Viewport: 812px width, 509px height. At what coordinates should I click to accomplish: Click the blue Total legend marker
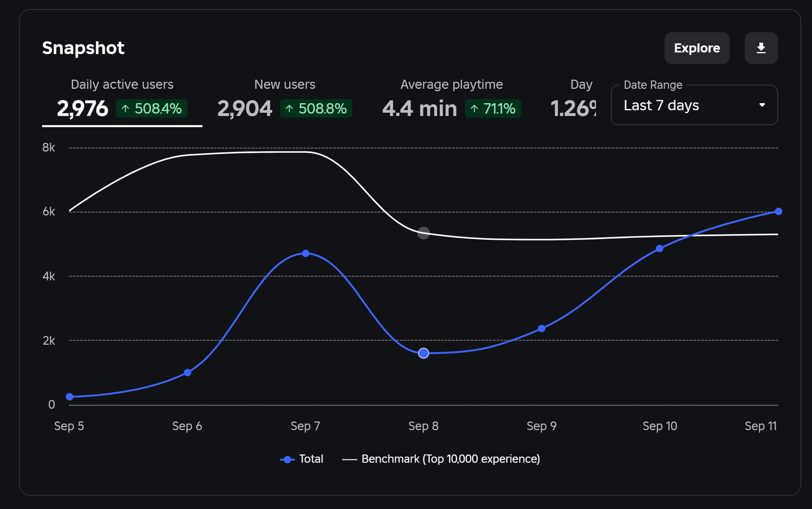(287, 459)
